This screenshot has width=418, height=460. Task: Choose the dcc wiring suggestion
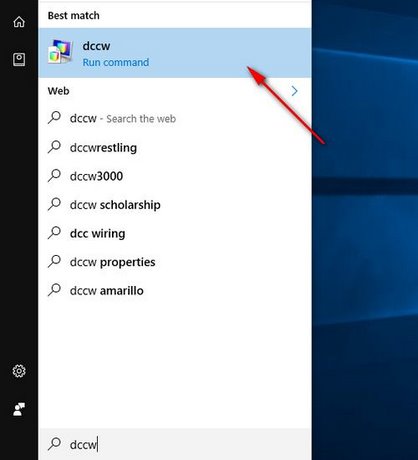(x=175, y=233)
